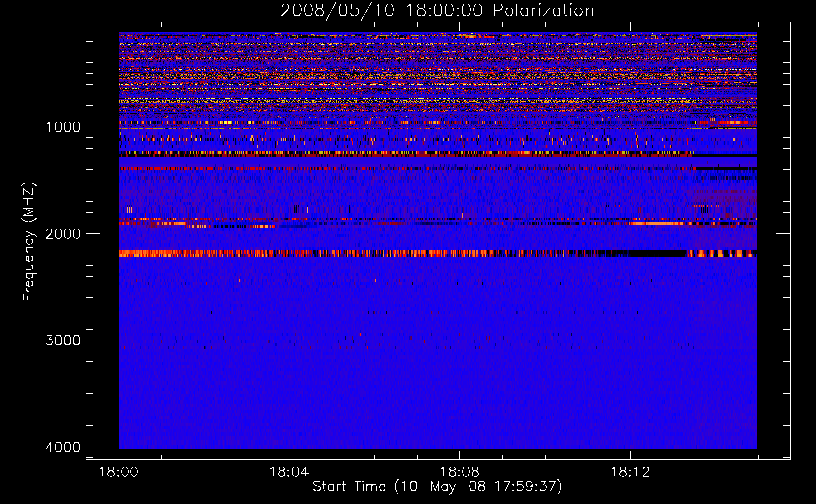Screen dimensions: 816x504
Task: Click the 1000 frequency tick label
Action: coord(63,127)
